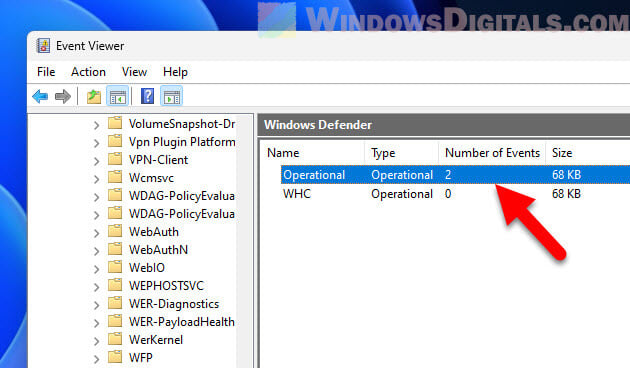The width and height of the screenshot is (630, 368).
Task: Select the Wcmsvc tree label
Action: [151, 178]
